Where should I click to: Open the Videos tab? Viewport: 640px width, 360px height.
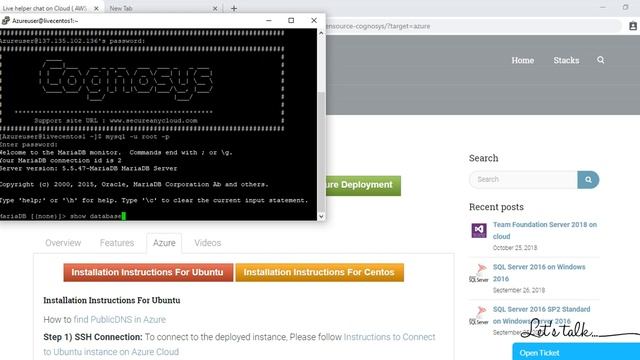click(208, 243)
